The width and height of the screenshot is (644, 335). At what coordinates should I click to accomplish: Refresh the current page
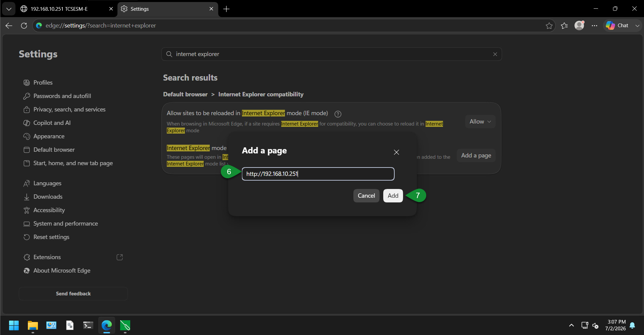click(x=24, y=26)
